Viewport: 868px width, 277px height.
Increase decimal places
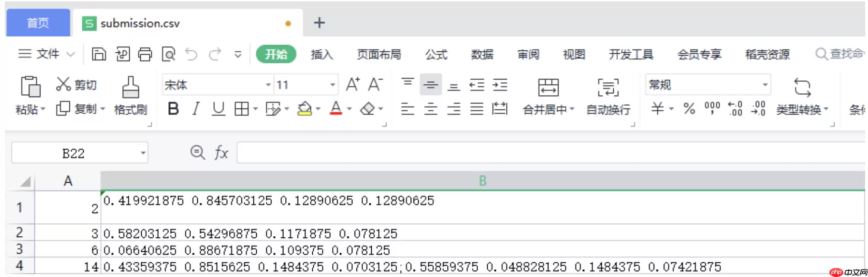735,109
